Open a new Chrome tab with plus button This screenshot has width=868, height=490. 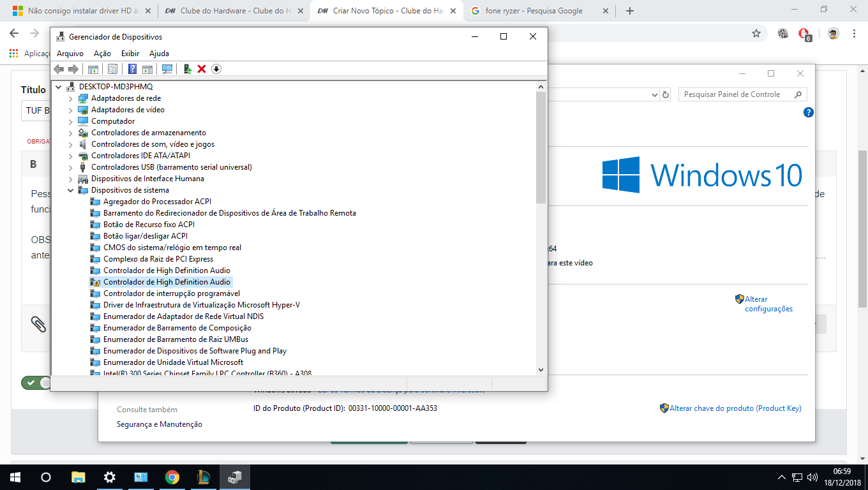click(630, 11)
